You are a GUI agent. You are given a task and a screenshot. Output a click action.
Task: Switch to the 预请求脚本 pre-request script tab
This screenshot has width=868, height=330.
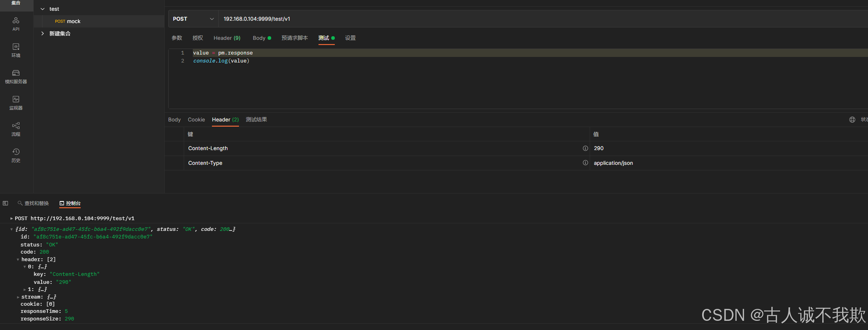[295, 38]
